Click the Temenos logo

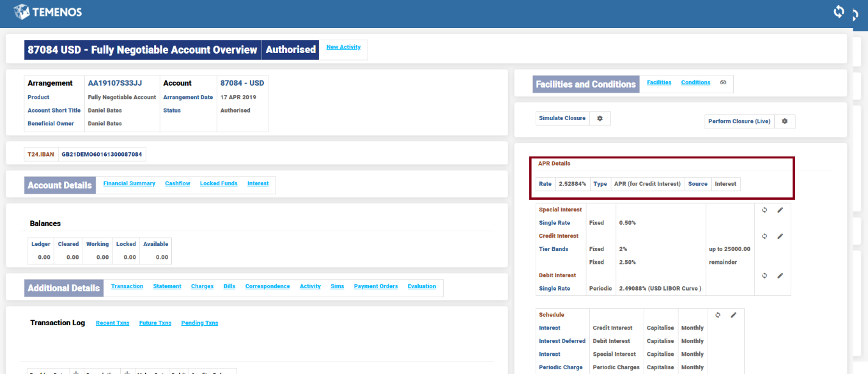48,12
